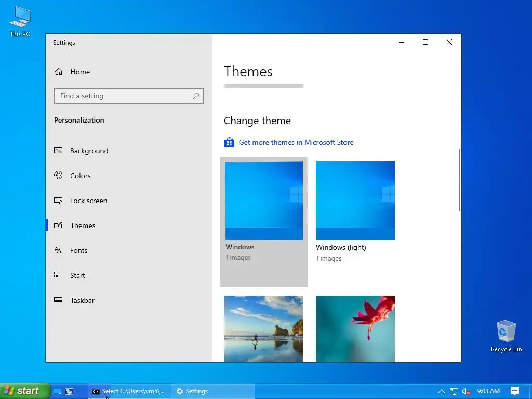Click the Lock screen icon
The width and height of the screenshot is (532, 399).
tap(58, 201)
